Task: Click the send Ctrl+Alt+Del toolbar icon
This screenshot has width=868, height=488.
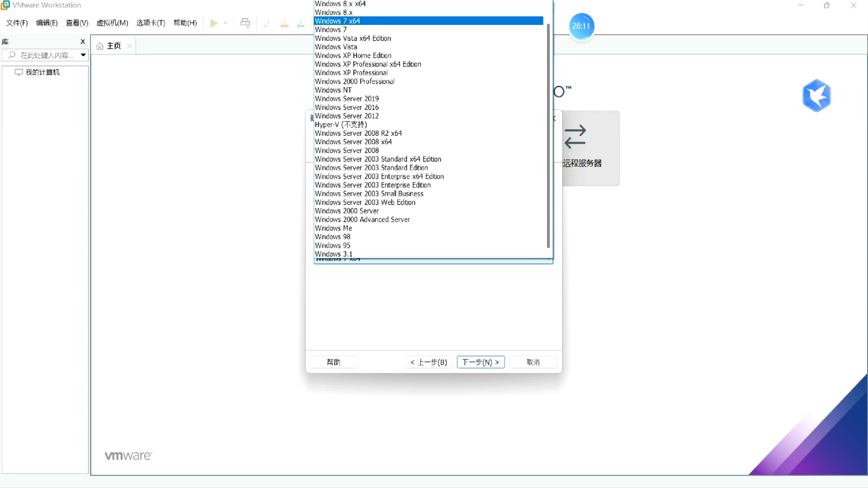Action: [x=245, y=23]
